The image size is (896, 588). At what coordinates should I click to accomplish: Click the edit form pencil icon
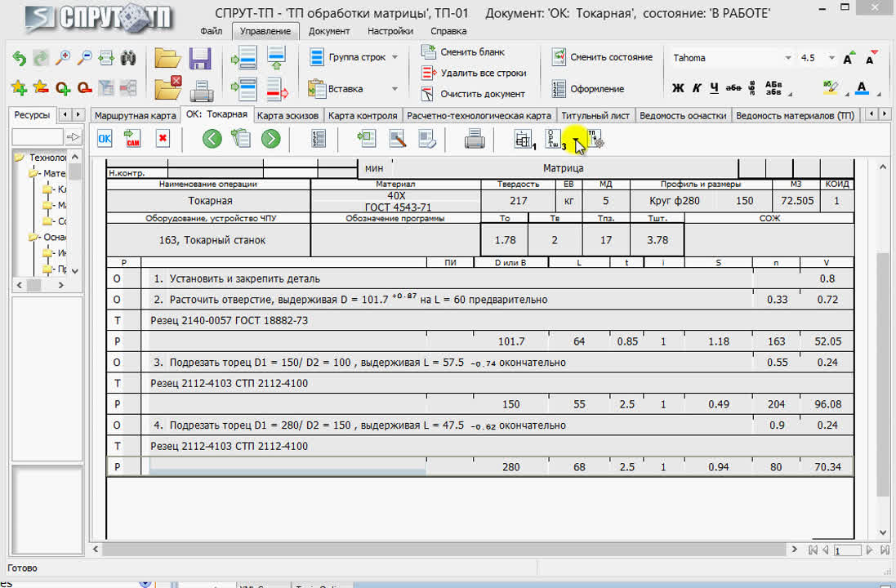point(397,139)
